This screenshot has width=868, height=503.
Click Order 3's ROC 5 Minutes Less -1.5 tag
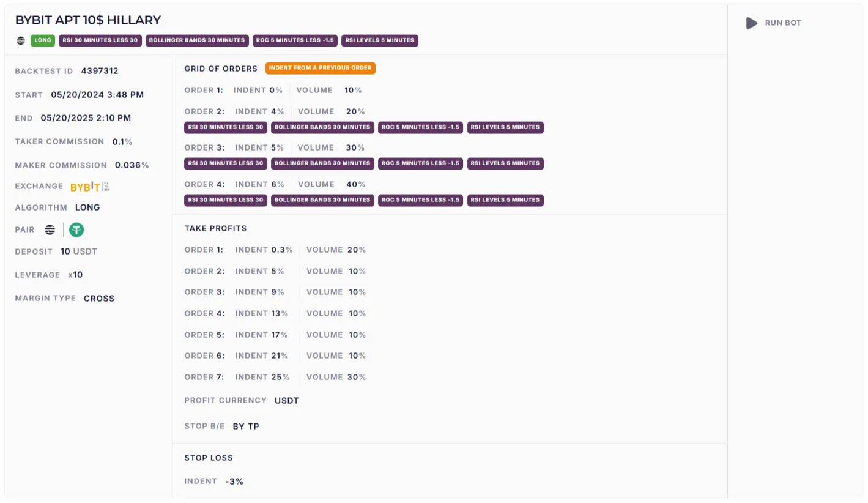(420, 163)
